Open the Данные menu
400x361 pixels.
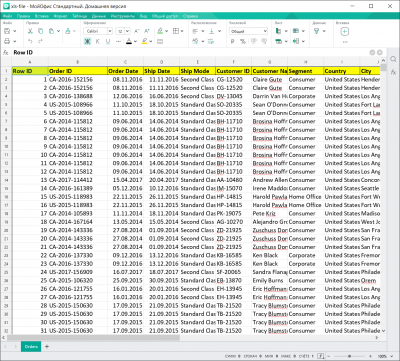click(99, 16)
